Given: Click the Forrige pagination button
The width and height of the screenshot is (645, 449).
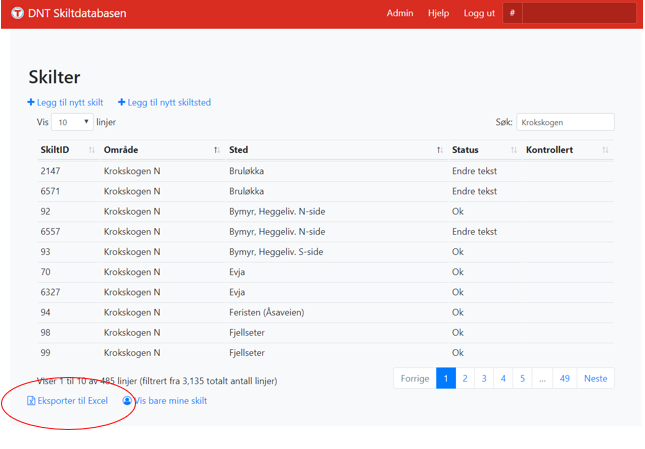Looking at the screenshot, I should pyautogui.click(x=415, y=378).
